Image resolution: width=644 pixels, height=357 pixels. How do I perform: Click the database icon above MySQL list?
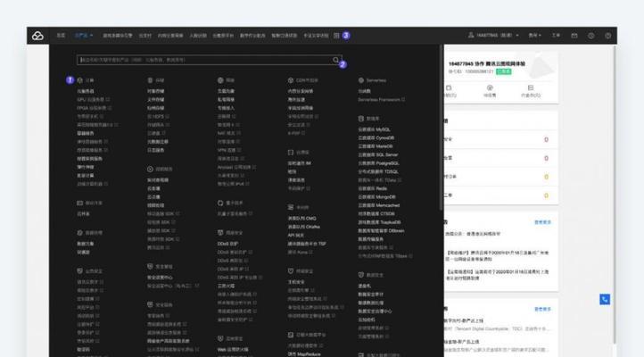361,119
